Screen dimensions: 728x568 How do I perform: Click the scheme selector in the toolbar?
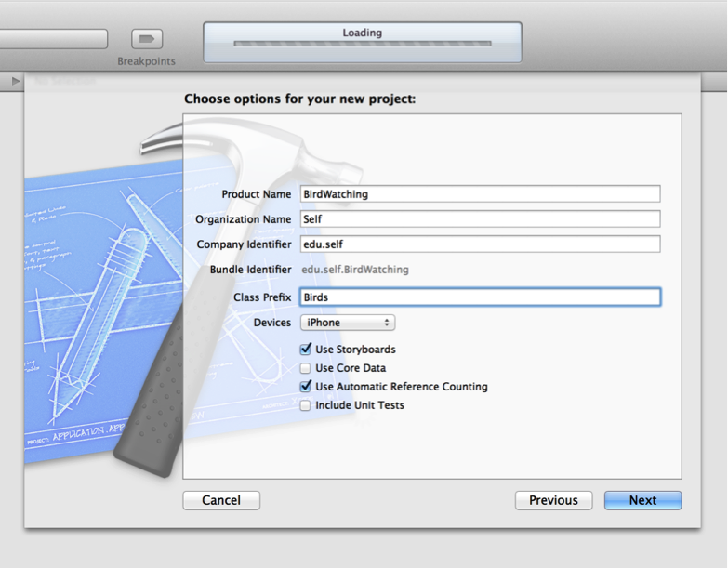point(53,39)
